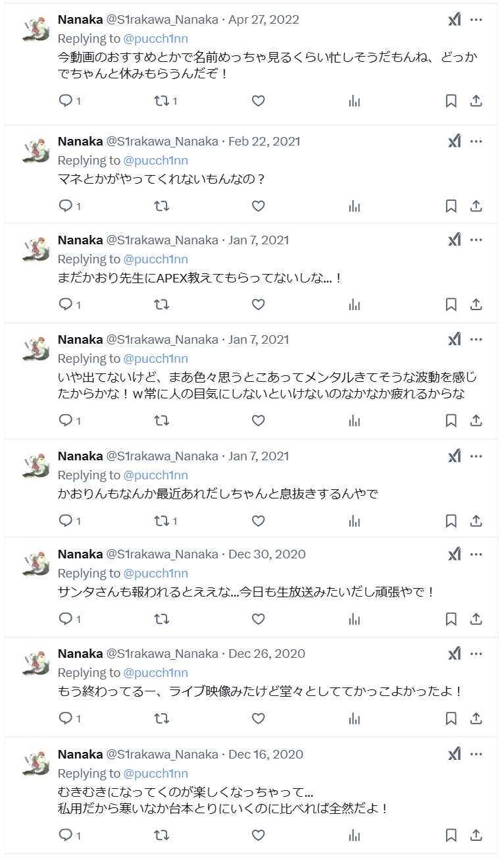
Task: Share the Feb 22, 2021 tweet
Action: [x=476, y=206]
